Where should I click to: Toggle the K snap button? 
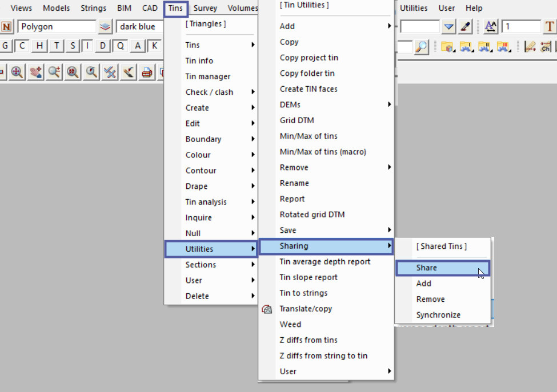154,46
